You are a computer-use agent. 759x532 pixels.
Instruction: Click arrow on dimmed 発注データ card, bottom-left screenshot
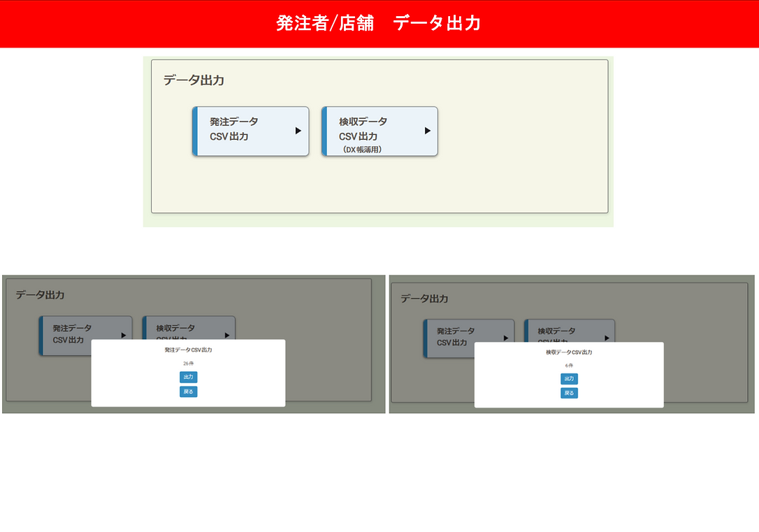coord(124,335)
